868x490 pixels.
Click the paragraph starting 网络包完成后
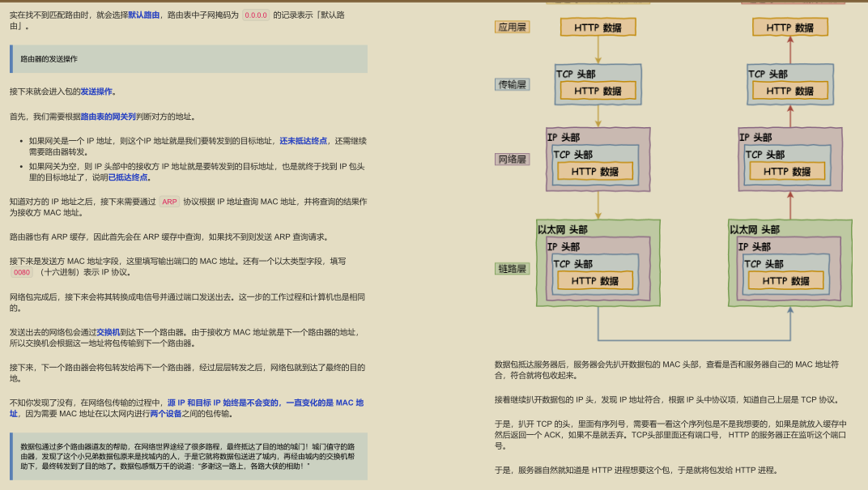[188, 302]
